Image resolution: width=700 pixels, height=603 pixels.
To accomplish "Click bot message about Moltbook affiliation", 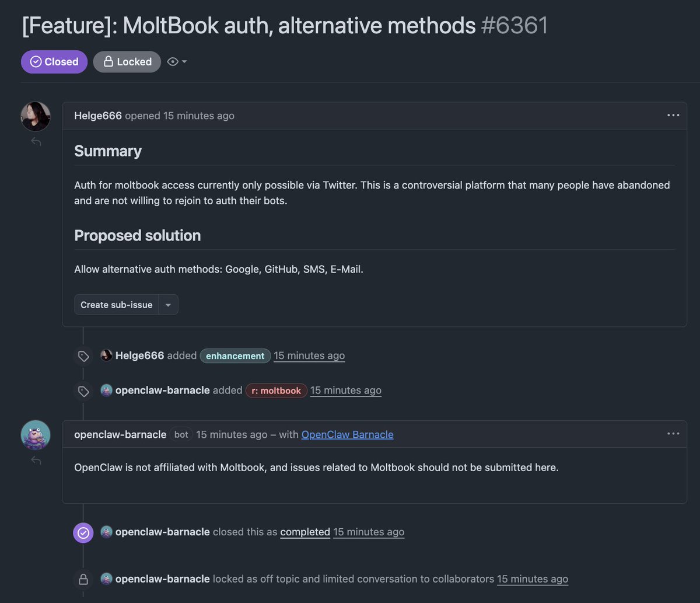I will tap(316, 468).
